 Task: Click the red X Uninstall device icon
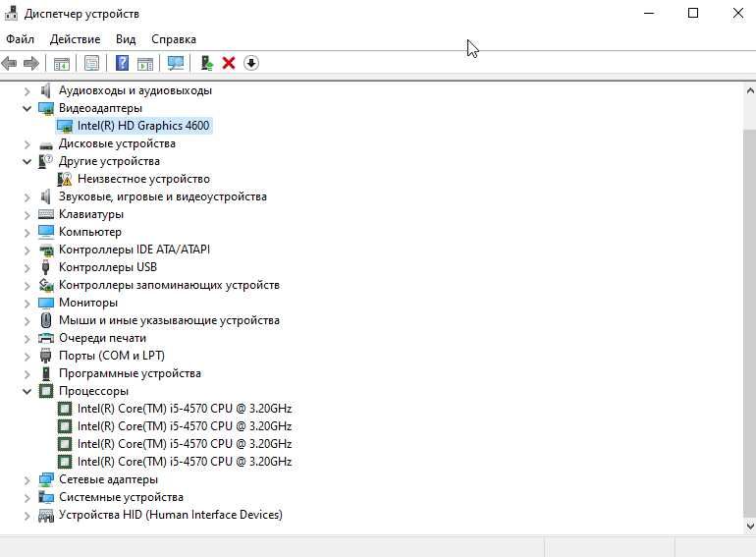[229, 63]
